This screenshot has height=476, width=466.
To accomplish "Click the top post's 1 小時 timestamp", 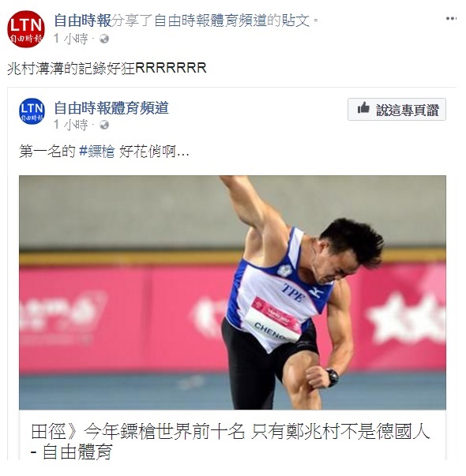I will pyautogui.click(x=71, y=39).
